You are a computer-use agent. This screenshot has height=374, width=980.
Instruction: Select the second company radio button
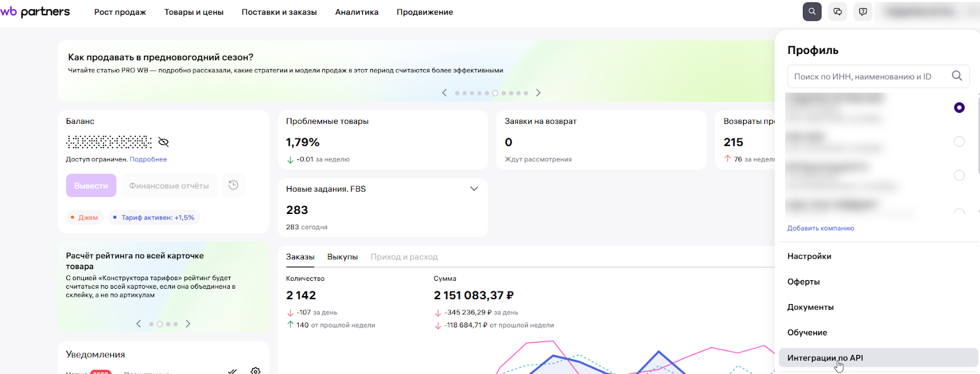(x=959, y=142)
